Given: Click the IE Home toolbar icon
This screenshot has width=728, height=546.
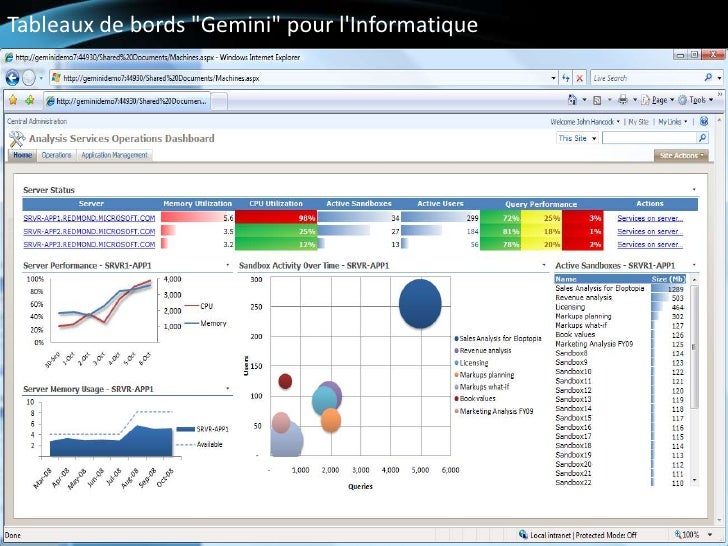Looking at the screenshot, I should point(572,99).
